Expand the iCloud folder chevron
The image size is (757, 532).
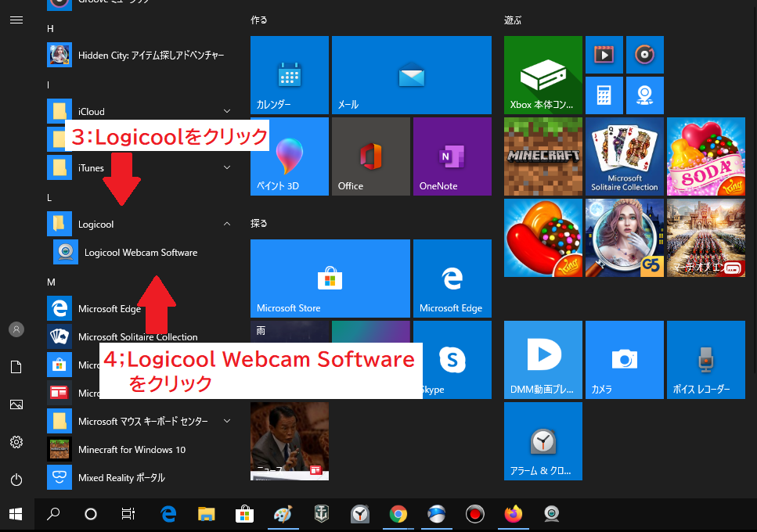pyautogui.click(x=227, y=111)
